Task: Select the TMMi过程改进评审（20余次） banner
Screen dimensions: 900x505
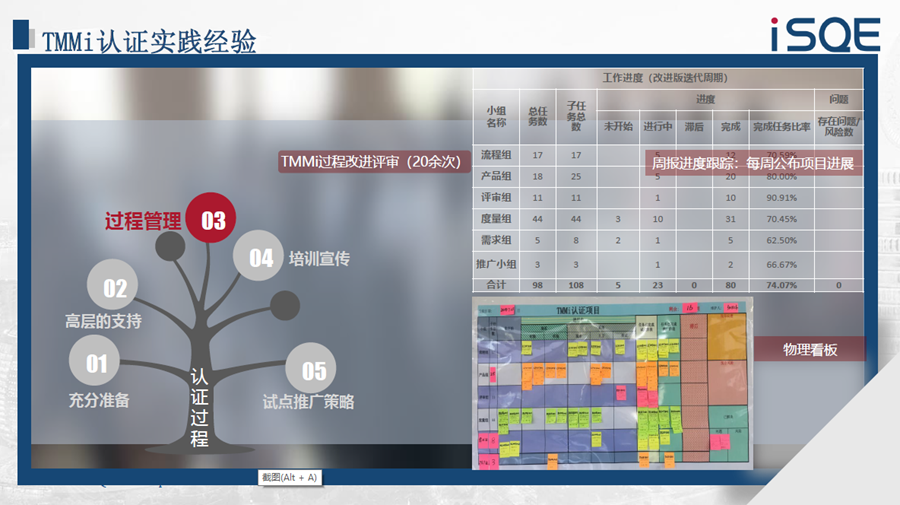Action: [374, 162]
